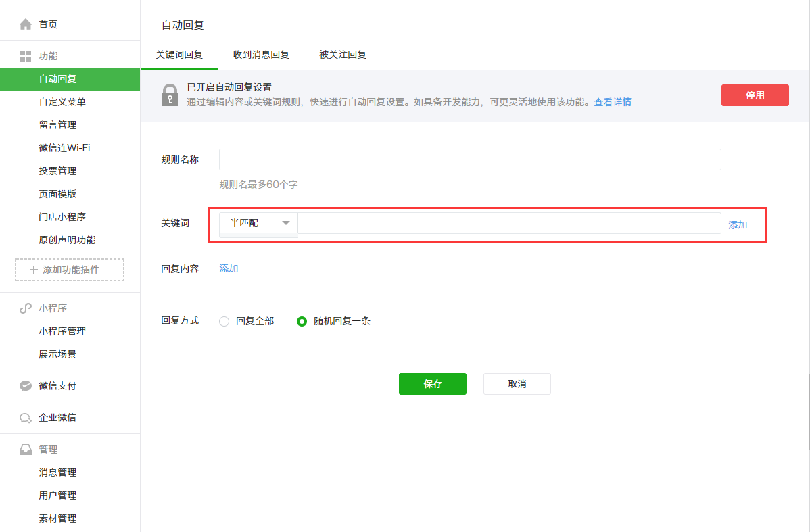Switch to the 关键词回复 tab
Viewport: 810px width, 532px height.
(x=179, y=55)
